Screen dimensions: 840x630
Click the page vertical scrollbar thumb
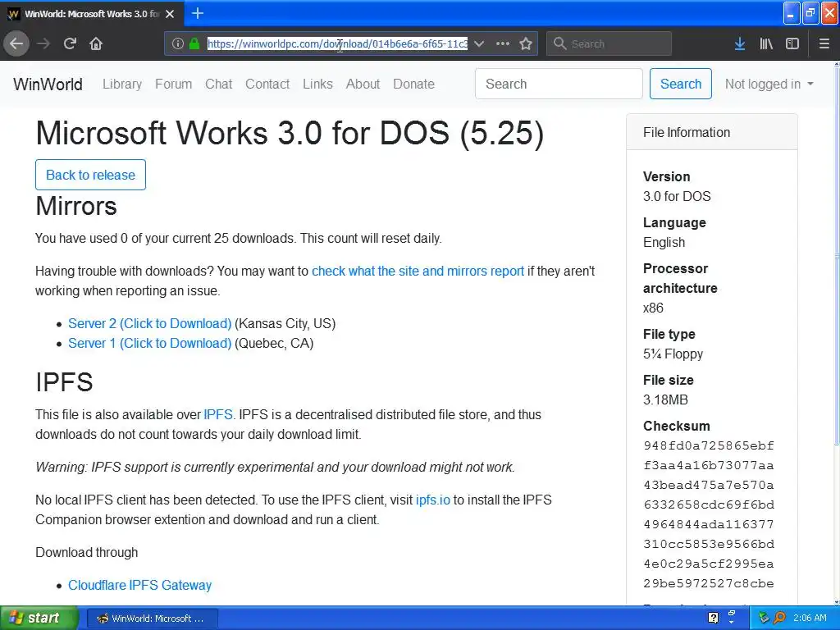pos(836,256)
